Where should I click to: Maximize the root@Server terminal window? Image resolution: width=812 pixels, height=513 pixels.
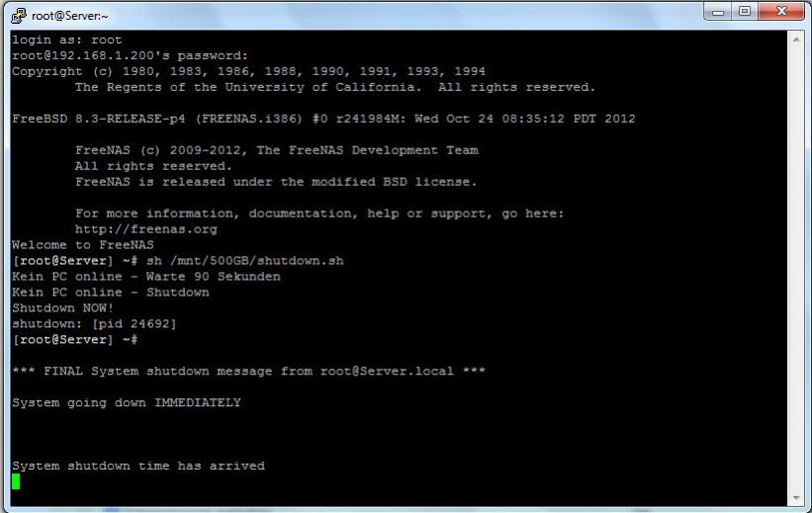[x=745, y=12]
